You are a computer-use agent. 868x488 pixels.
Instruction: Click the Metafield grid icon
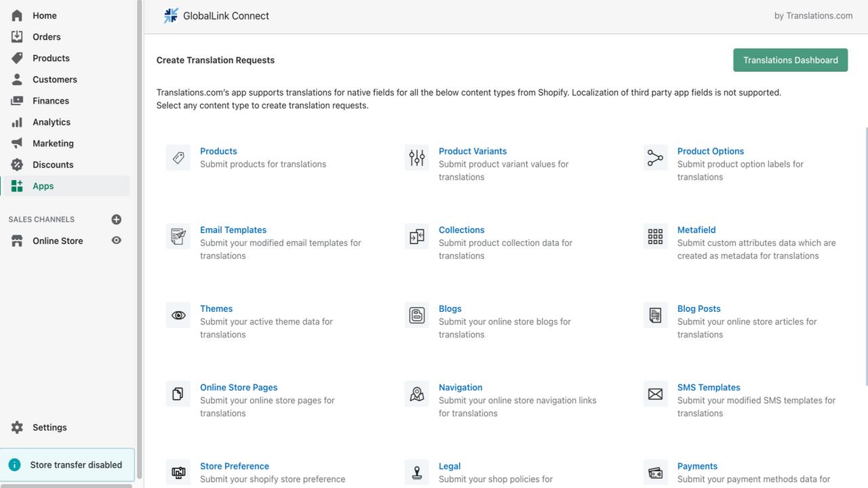[x=656, y=237]
